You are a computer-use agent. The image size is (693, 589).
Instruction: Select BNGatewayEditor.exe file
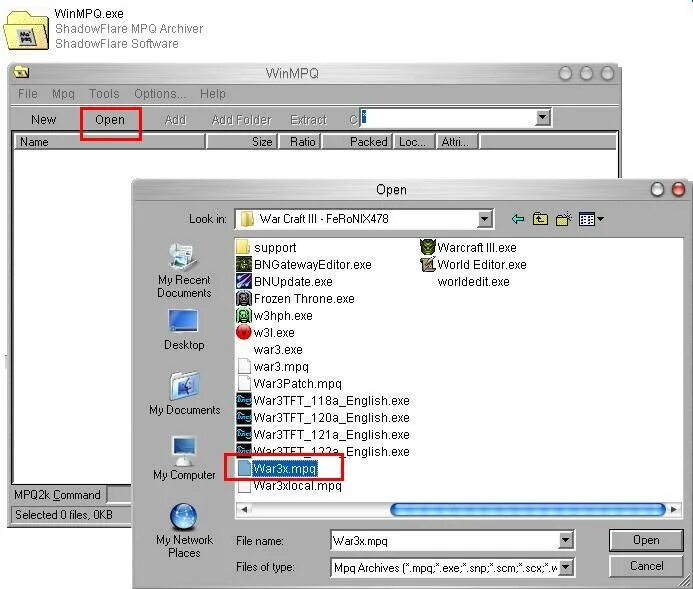point(304,265)
